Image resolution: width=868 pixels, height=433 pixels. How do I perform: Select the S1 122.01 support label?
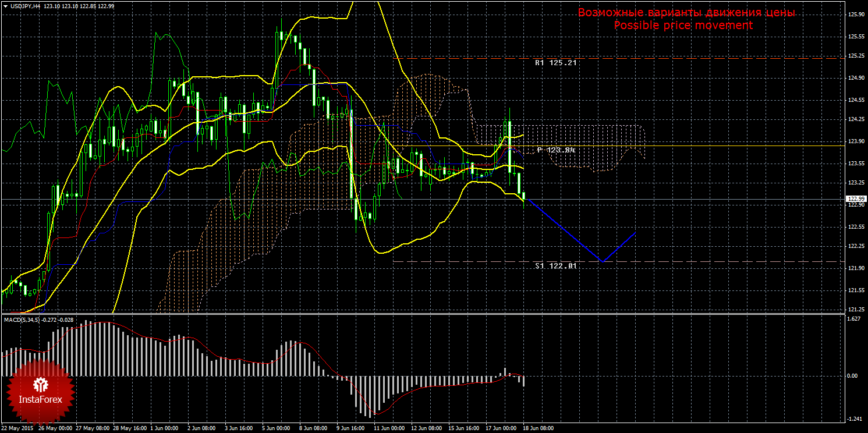556,266
